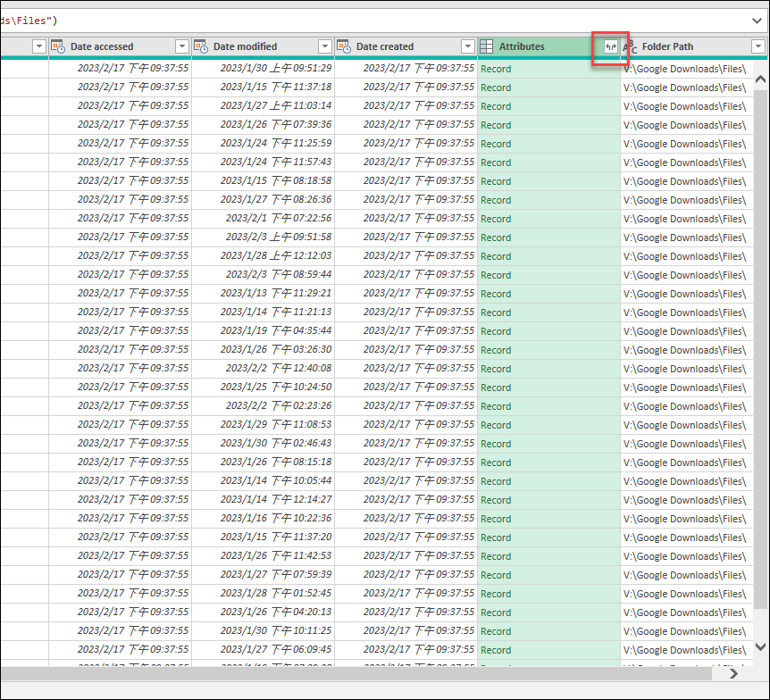This screenshot has width=770, height=700.
Task: Open Record in row modified 2023/1/24 下午11:25:59
Action: (496, 144)
